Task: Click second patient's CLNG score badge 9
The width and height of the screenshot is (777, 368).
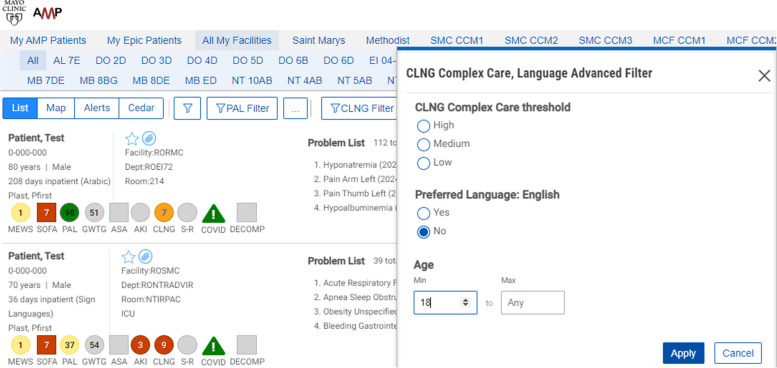Action: 164,345
